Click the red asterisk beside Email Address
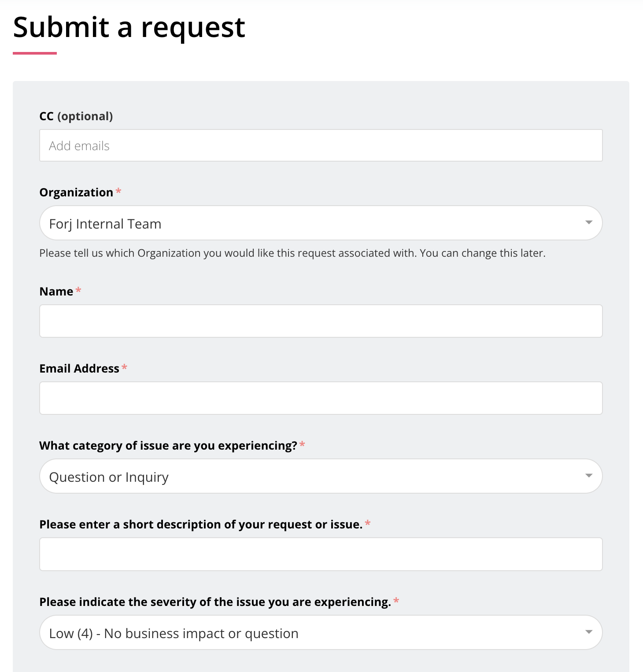Viewport: 643px width, 672px height. 124,367
